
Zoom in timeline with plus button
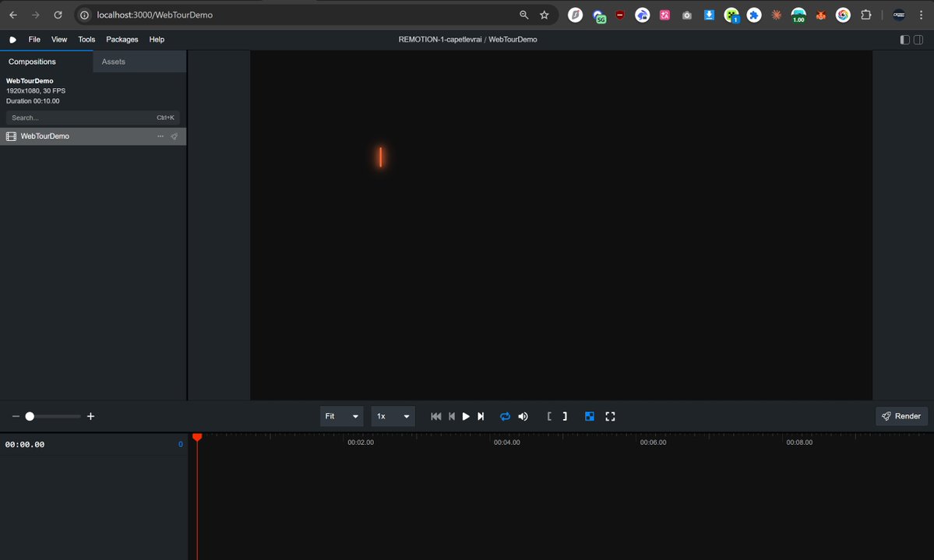point(90,417)
